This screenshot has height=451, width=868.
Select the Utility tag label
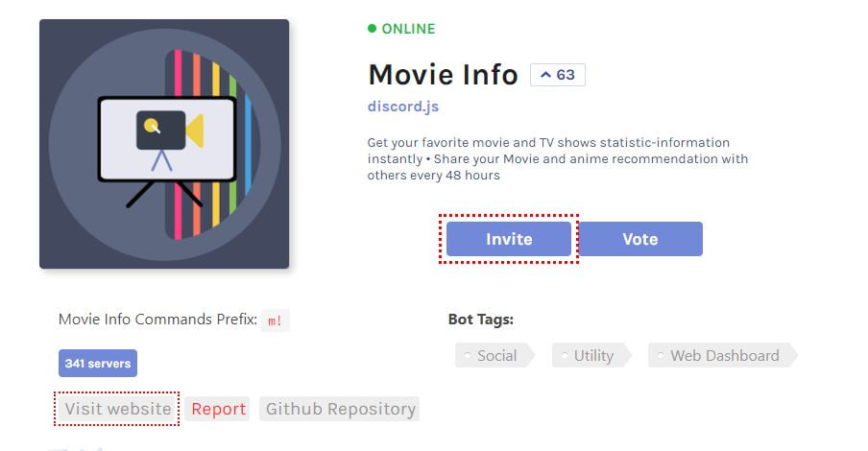tap(593, 355)
